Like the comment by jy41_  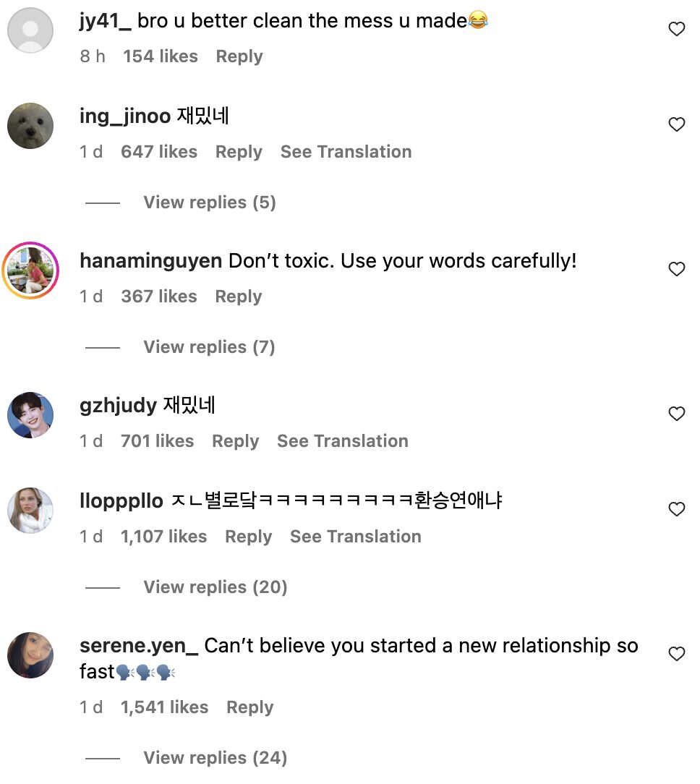coord(676,30)
